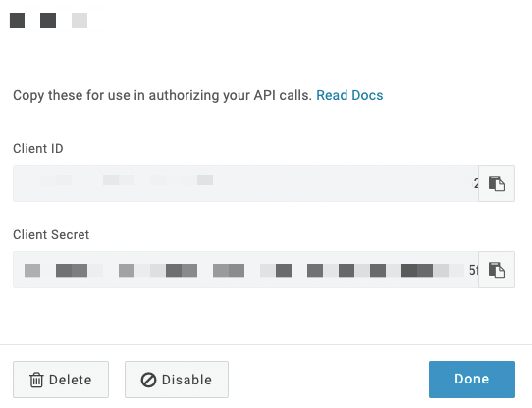Select the Client Secret value field
Image resolution: width=532 pixels, height=408 pixels.
click(245, 270)
